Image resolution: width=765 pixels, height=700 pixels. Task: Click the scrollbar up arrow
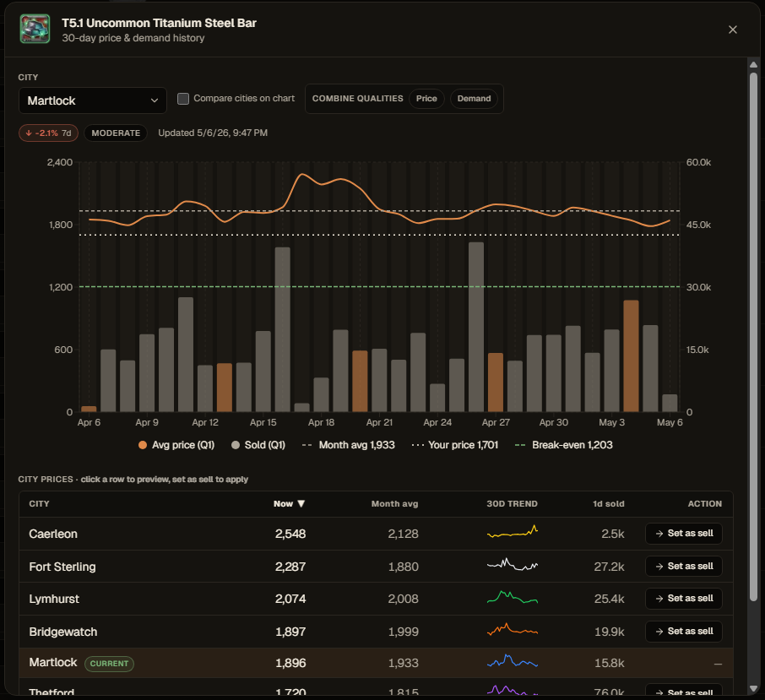click(x=753, y=65)
